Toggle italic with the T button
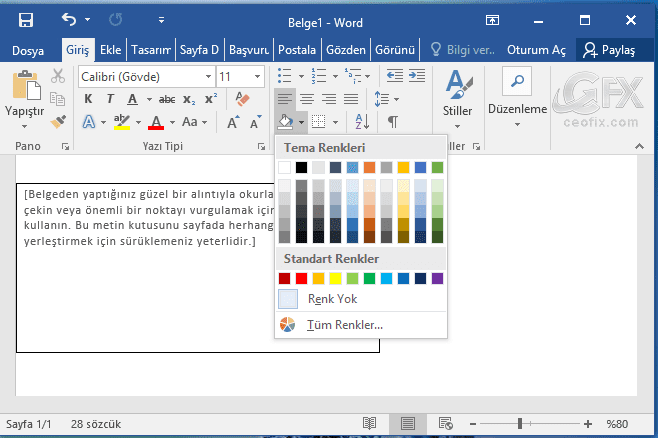 [110, 99]
